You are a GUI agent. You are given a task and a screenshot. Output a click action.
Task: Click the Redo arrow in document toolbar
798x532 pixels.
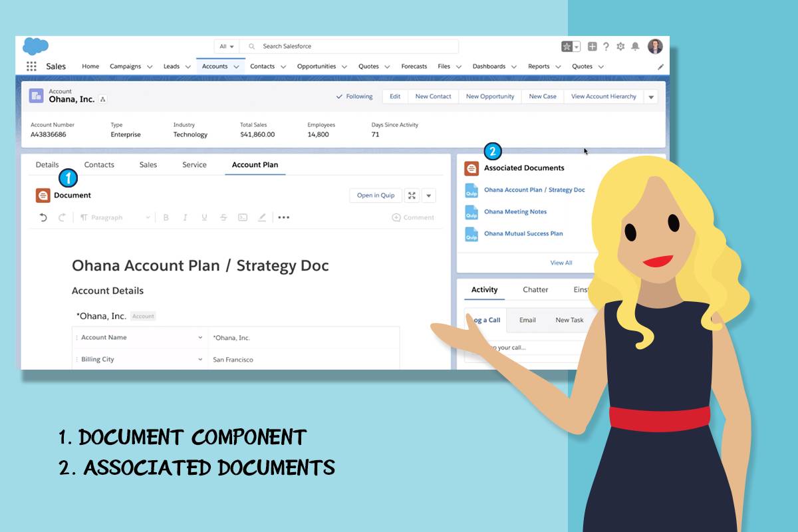click(62, 217)
